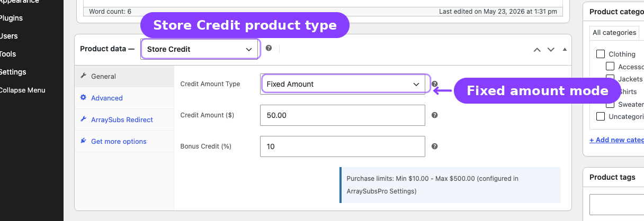The height and width of the screenshot is (221, 644).
Task: Open the Settings admin menu
Action: click(x=13, y=72)
